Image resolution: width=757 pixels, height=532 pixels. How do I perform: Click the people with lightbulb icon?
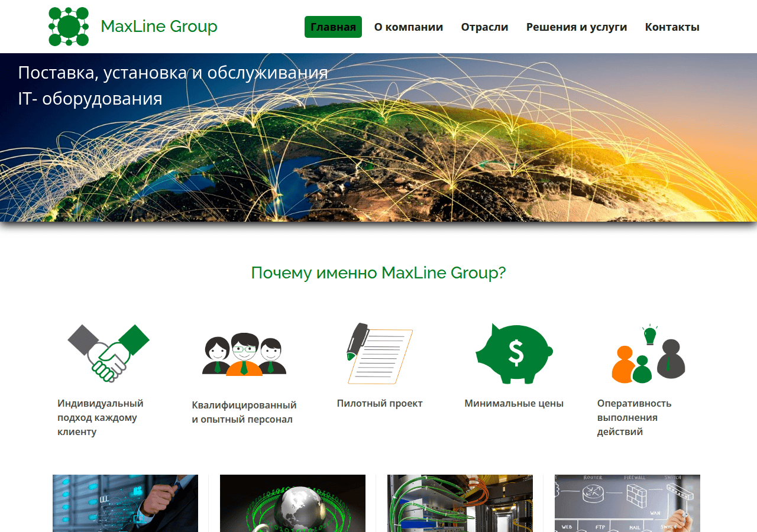point(649,353)
